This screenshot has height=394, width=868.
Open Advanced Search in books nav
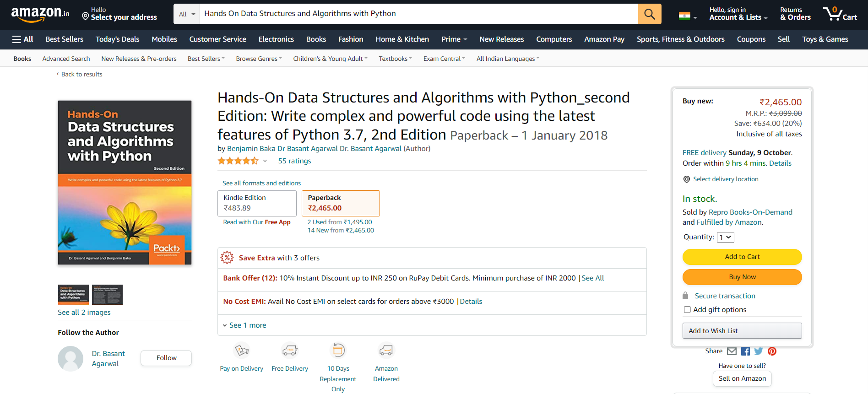pos(66,59)
